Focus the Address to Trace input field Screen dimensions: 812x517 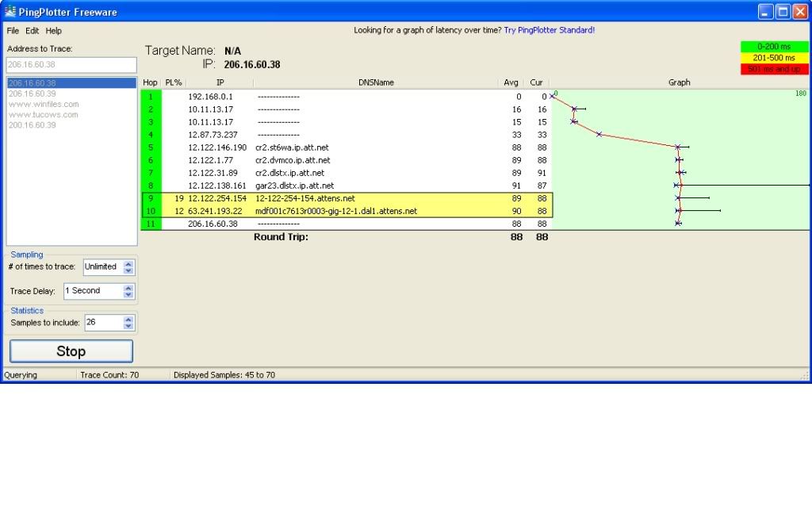[x=71, y=65]
